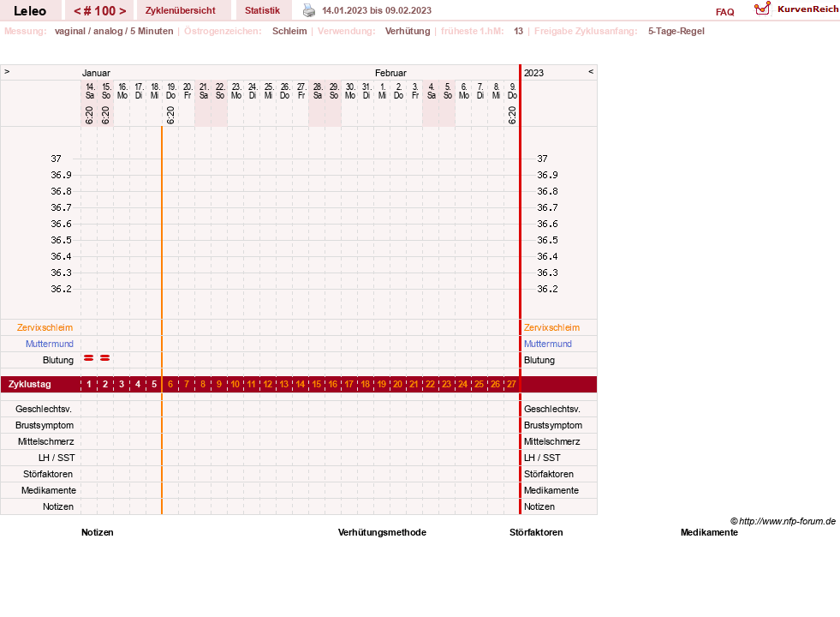The image size is (840, 617).
Task: Click the left Zervixschleim row label
Action: pos(45,327)
